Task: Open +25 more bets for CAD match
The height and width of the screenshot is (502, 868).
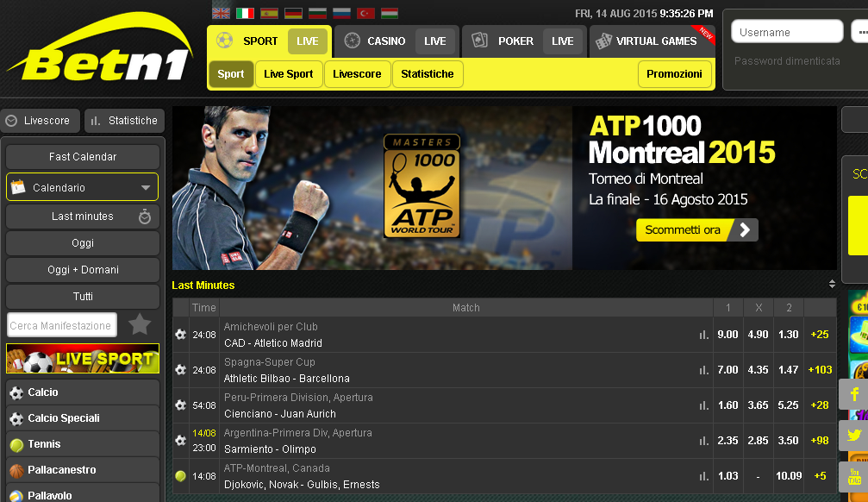Action: tap(820, 335)
